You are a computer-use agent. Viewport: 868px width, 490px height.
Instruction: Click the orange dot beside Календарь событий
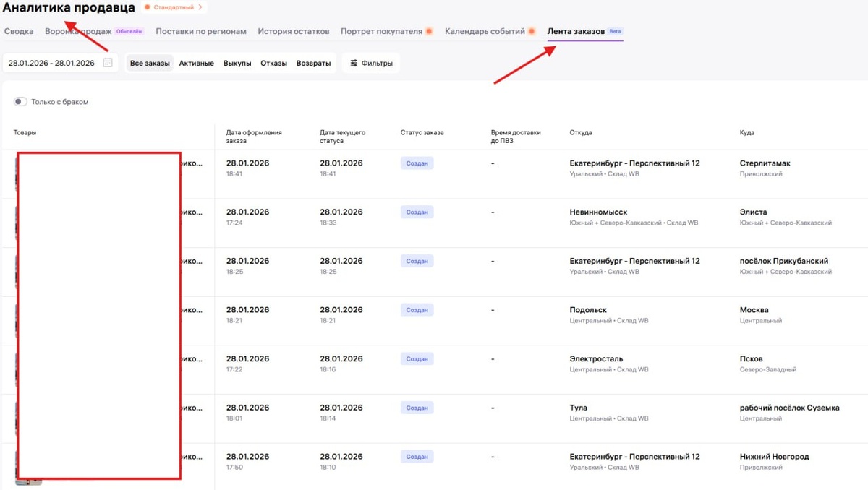tap(532, 32)
